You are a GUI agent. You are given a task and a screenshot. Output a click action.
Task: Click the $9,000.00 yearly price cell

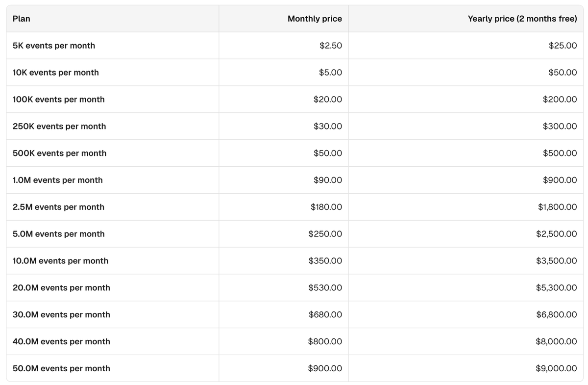556,368
